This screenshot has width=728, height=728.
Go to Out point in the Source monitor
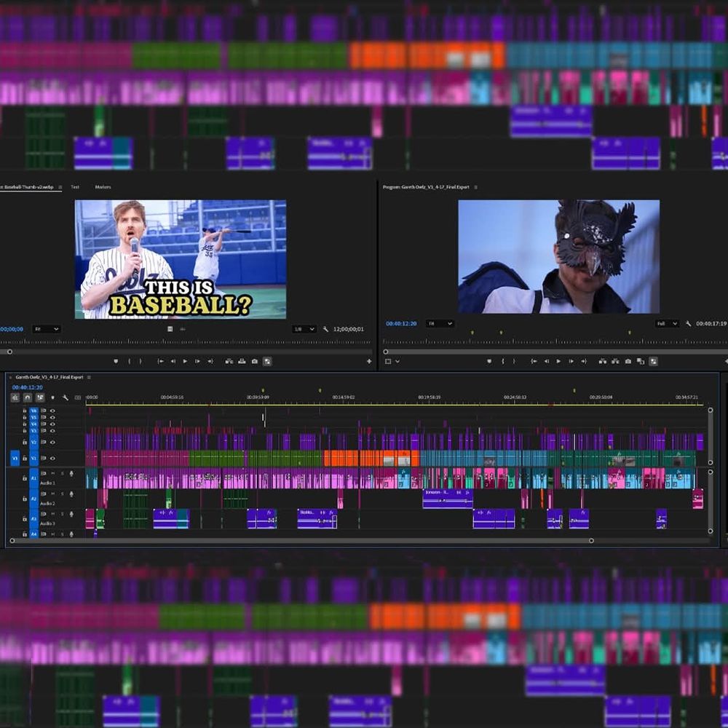210,361
